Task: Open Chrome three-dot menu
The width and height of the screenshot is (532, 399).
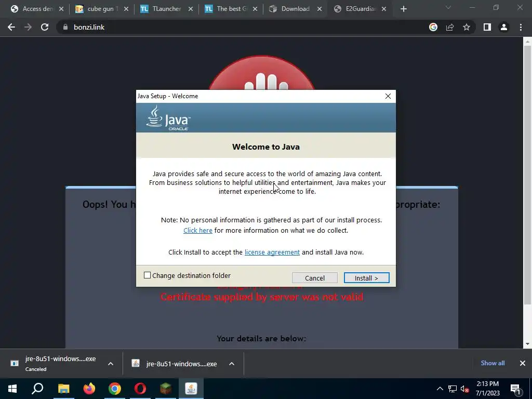Action: [x=521, y=27]
